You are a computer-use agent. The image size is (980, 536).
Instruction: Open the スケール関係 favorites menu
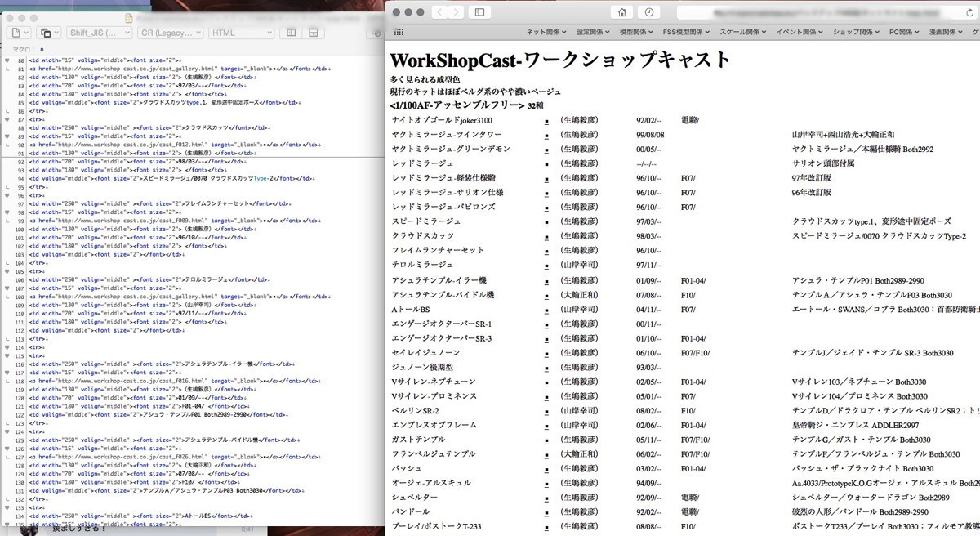(x=742, y=32)
